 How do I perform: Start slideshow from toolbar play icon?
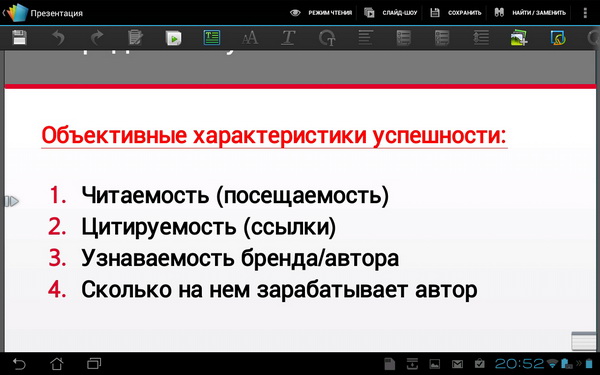173,38
